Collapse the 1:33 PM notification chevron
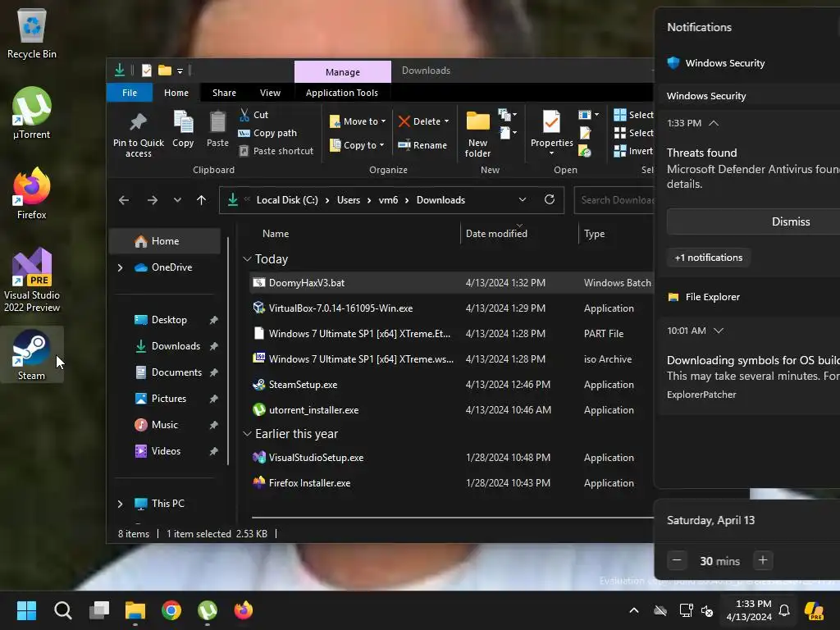 click(714, 123)
